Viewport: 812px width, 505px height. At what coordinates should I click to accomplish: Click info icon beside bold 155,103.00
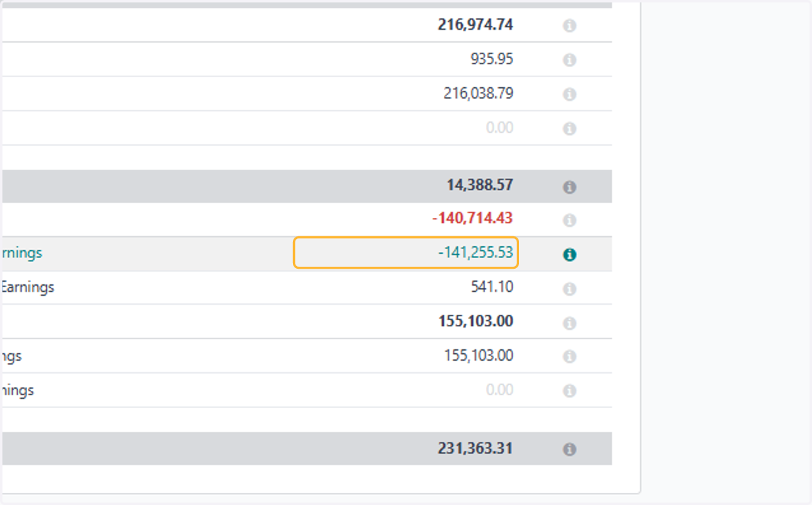coord(570,323)
